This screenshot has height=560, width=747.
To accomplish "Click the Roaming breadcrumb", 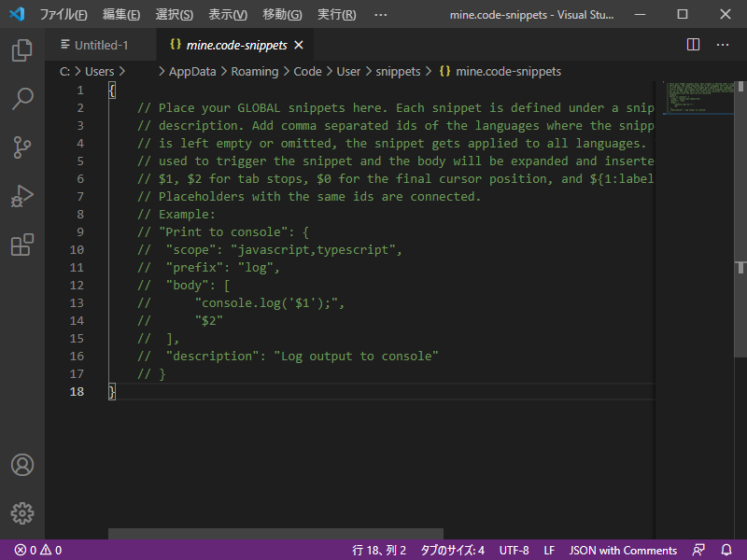I will click(x=255, y=72).
